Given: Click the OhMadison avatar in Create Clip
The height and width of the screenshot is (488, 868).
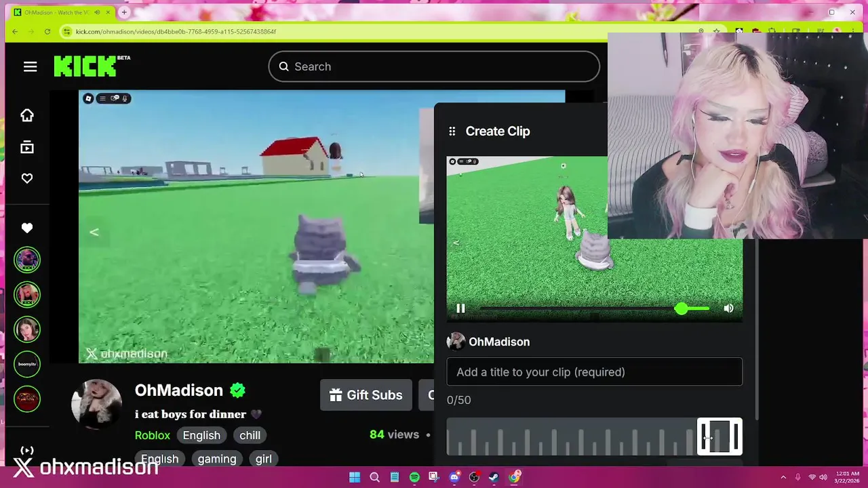Looking at the screenshot, I should click(456, 342).
